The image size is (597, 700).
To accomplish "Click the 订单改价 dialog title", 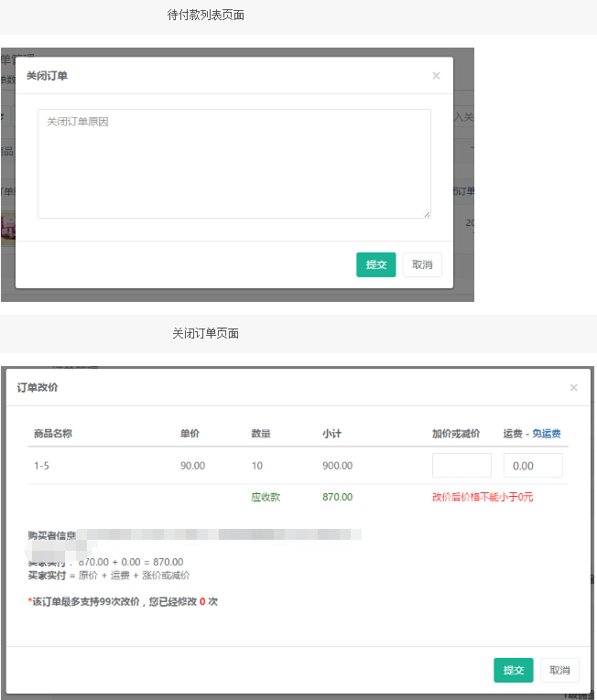I will (x=38, y=387).
